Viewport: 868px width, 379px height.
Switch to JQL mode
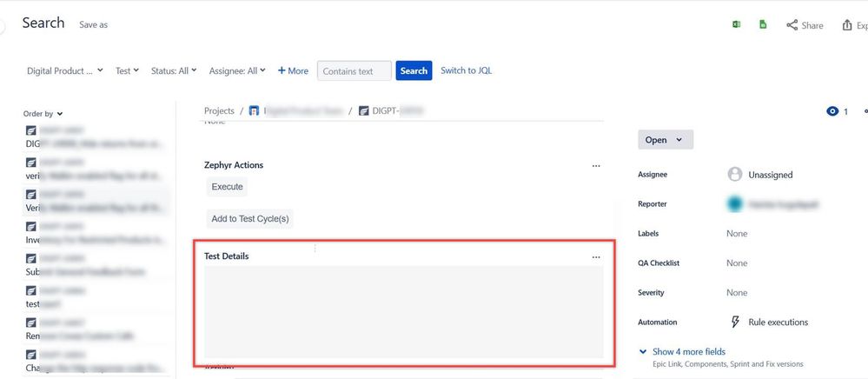(466, 70)
